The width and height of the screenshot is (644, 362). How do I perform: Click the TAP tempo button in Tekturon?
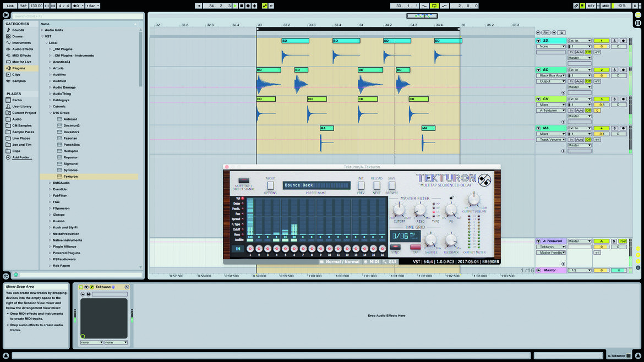point(415,247)
